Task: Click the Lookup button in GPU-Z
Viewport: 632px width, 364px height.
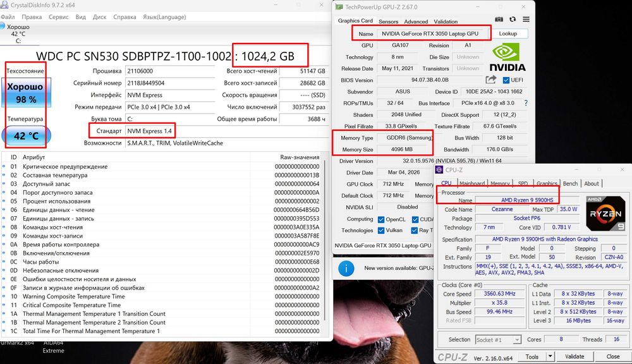Action: [508, 33]
